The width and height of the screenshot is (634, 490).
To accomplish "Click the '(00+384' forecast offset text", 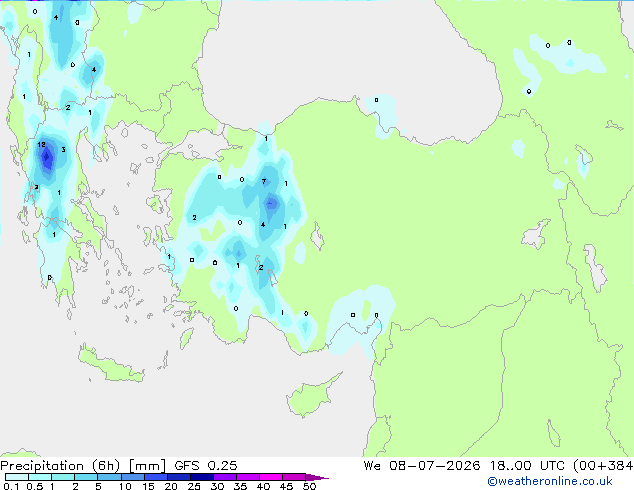I will tap(603, 466).
